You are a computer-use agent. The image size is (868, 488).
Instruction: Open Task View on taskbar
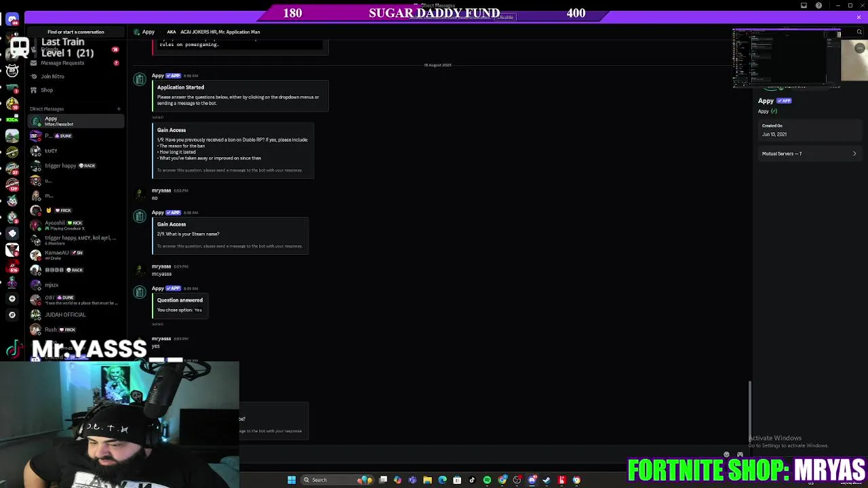pyautogui.click(x=383, y=480)
